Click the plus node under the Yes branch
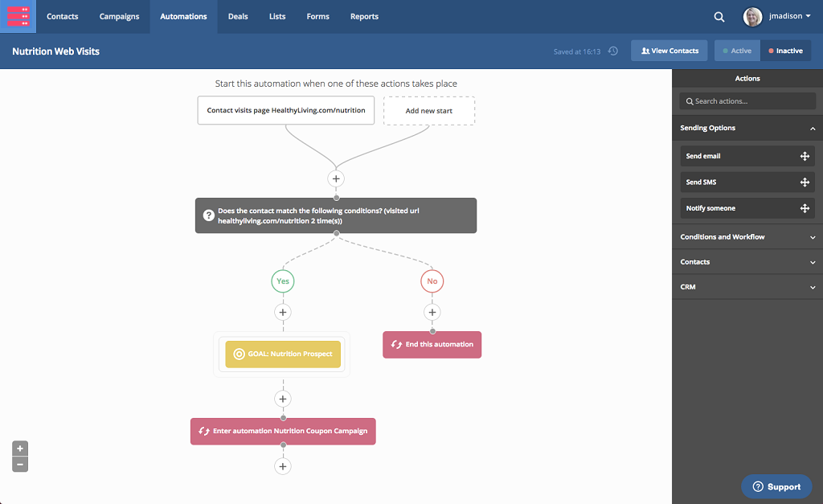The image size is (823, 504). coord(282,312)
